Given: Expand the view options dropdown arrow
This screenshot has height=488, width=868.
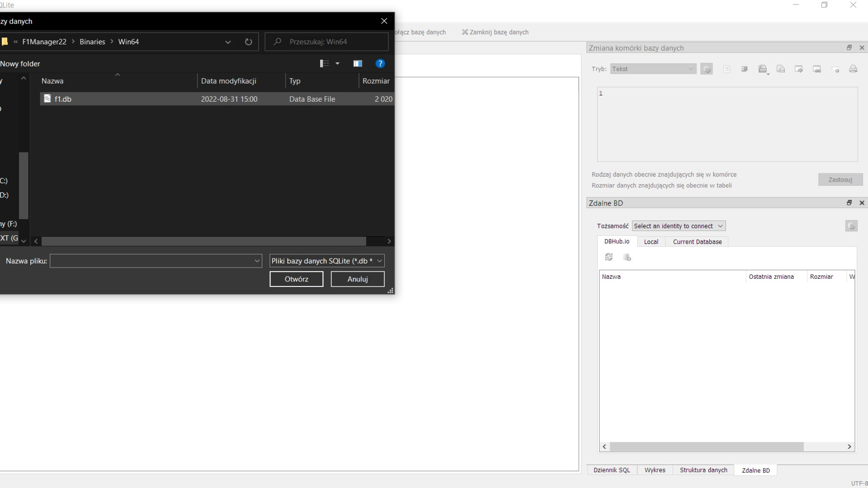Looking at the screenshot, I should [337, 64].
